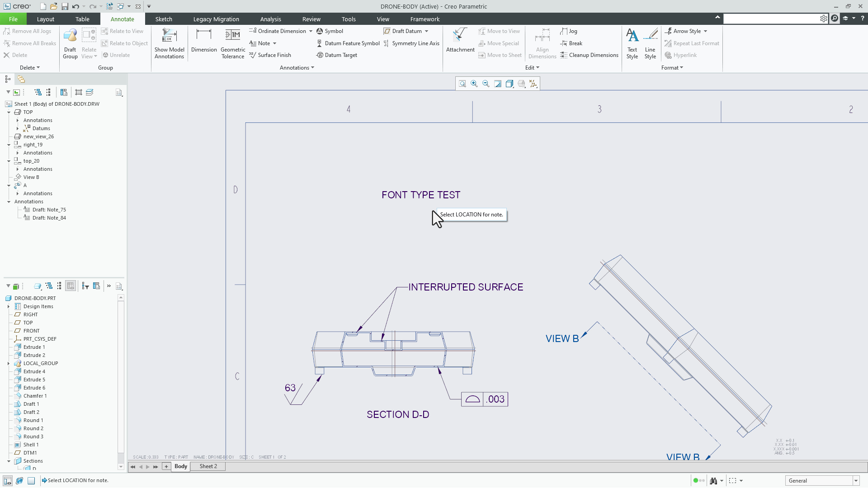
Task: Click in the command search field
Action: pos(771,19)
